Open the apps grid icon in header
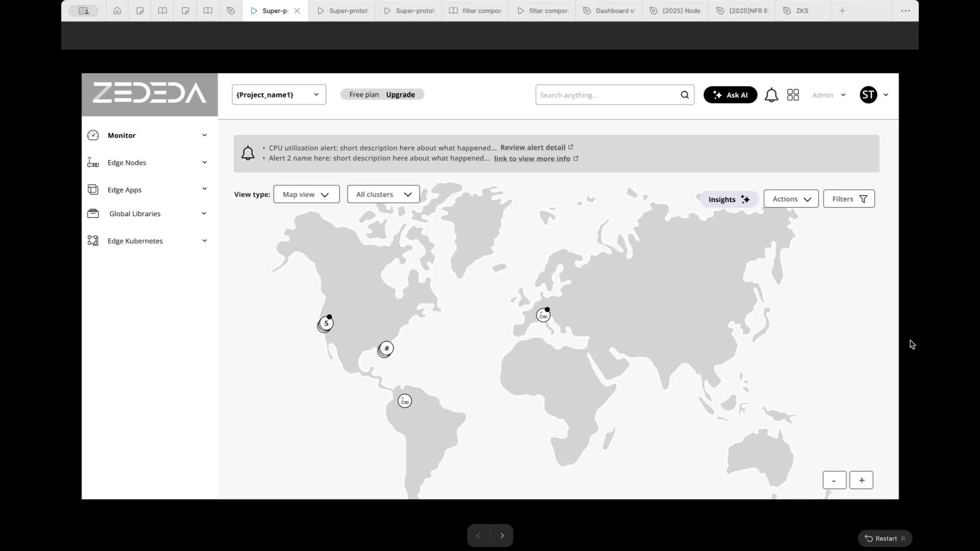The width and height of the screenshot is (980, 551). (x=793, y=95)
